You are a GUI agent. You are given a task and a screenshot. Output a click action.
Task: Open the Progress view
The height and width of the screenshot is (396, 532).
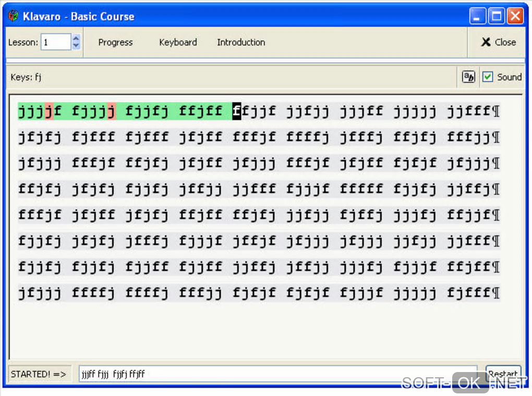point(115,42)
